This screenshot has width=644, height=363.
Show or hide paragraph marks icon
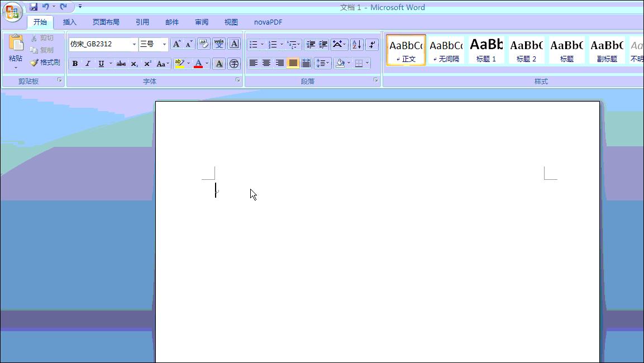coord(372,45)
